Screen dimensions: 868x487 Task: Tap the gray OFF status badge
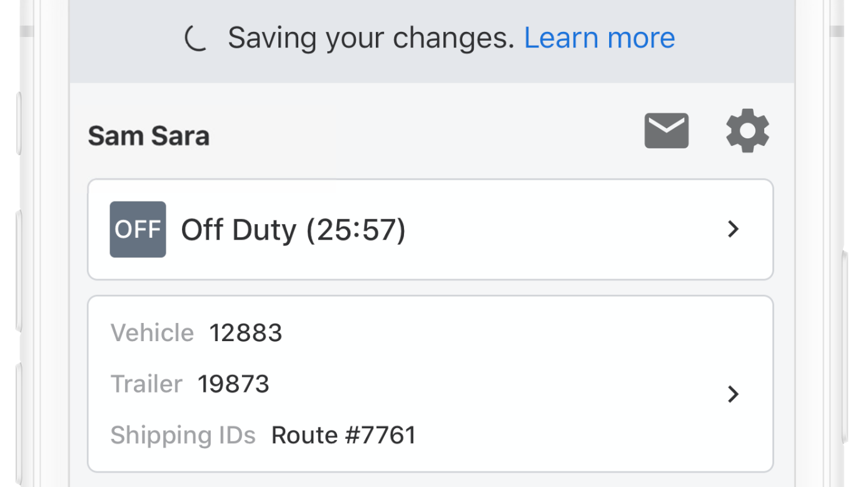tap(138, 230)
